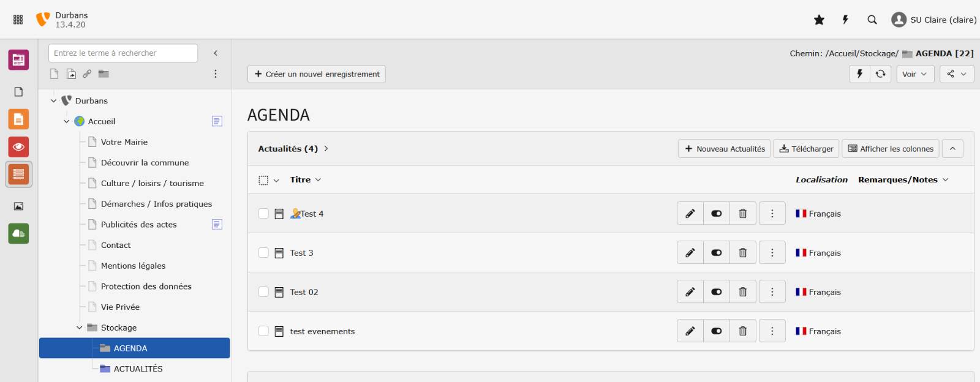The width and height of the screenshot is (980, 382).
Task: Delete the Test 3 record
Action: (x=743, y=253)
